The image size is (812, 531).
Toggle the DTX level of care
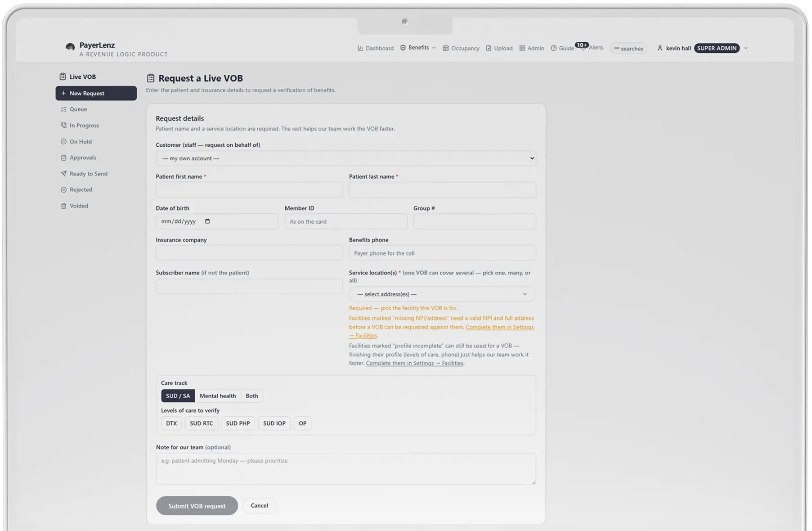(x=171, y=423)
